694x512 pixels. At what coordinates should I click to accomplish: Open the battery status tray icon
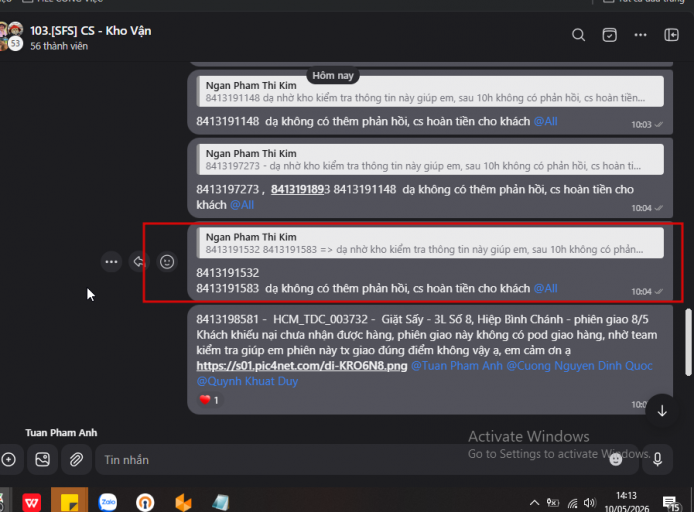pos(553,503)
